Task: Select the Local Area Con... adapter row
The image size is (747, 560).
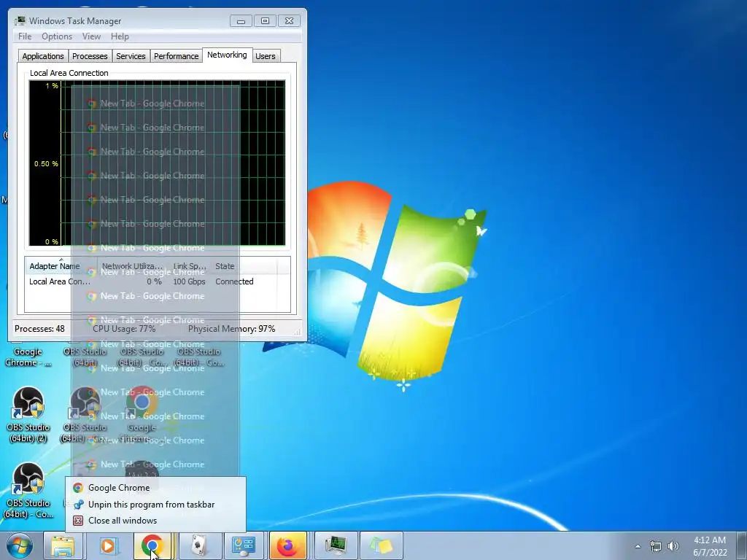Action: 158,281
